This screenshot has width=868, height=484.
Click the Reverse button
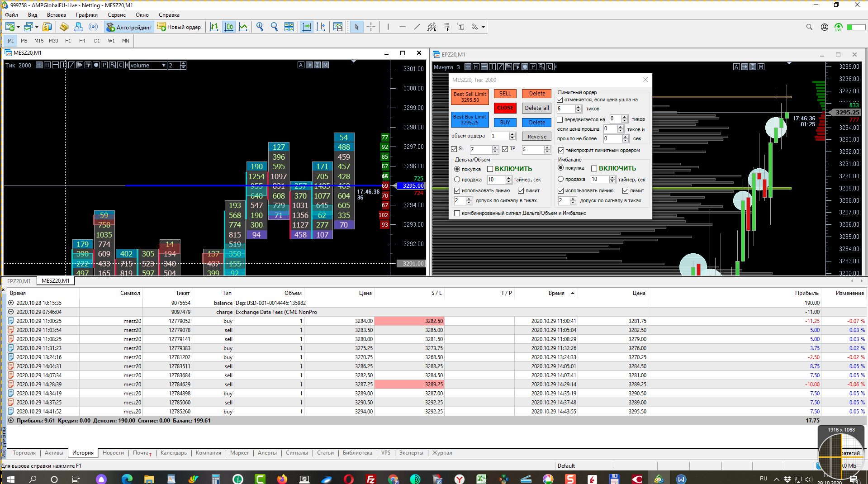tap(537, 137)
